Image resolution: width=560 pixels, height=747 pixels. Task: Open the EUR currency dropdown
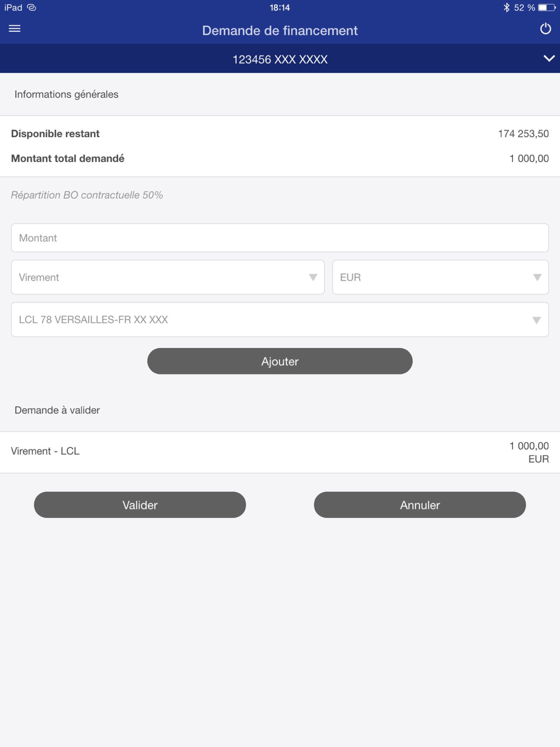pyautogui.click(x=440, y=277)
